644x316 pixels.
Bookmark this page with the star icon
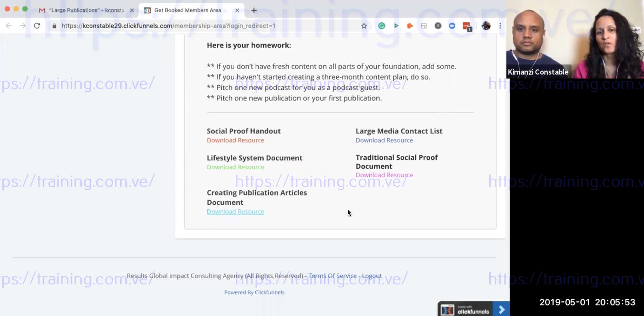[364, 26]
